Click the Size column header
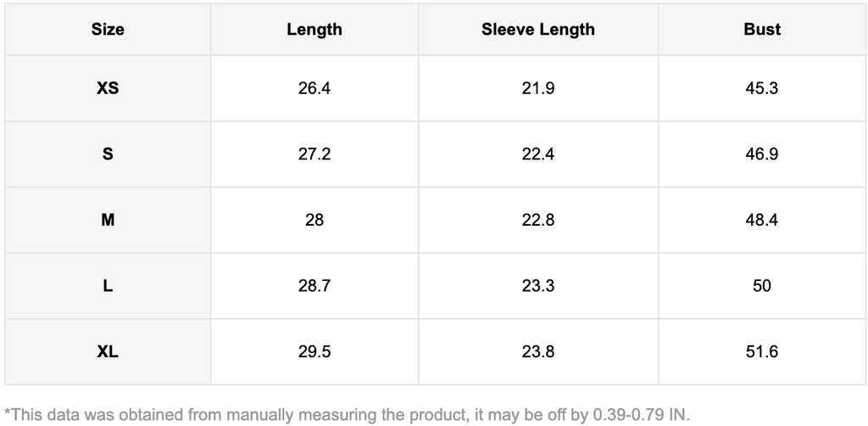The height and width of the screenshot is (426, 868). pyautogui.click(x=108, y=30)
